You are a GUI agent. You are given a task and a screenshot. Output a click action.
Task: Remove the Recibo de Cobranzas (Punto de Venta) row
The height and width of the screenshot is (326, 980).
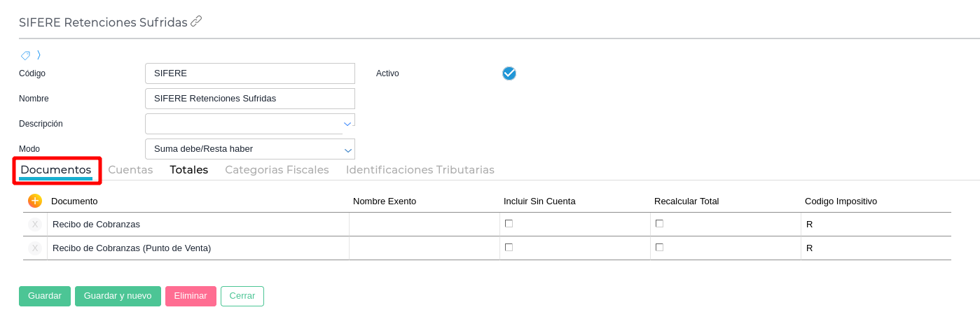click(x=35, y=248)
